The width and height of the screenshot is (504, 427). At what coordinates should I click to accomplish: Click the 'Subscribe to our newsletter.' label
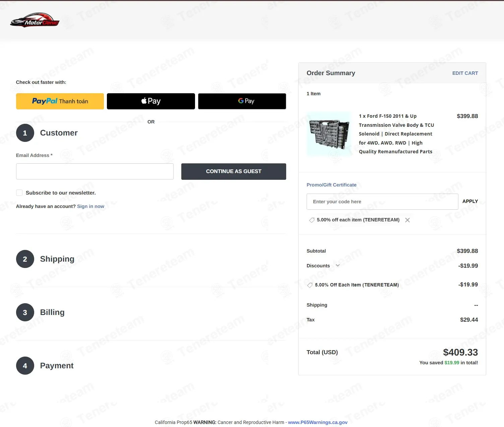(61, 193)
